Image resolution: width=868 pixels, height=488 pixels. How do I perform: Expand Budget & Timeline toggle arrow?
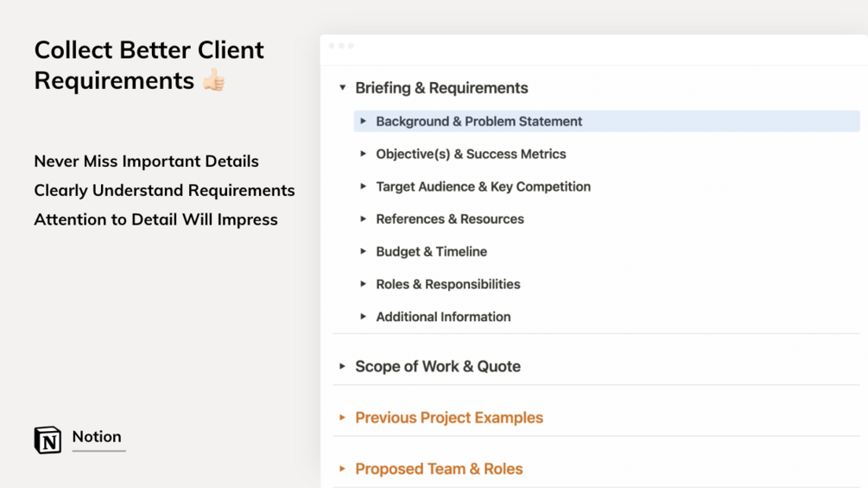point(364,251)
